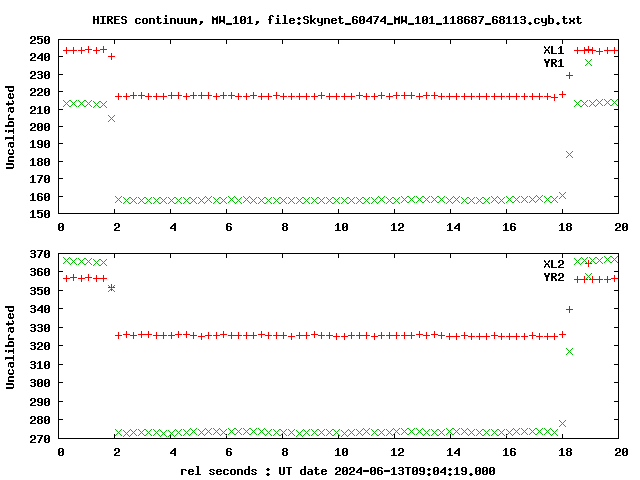Screen dimensions: 640x480
Task: Click the lone green X near 204 in the YR1 plot
Action: click(111, 118)
